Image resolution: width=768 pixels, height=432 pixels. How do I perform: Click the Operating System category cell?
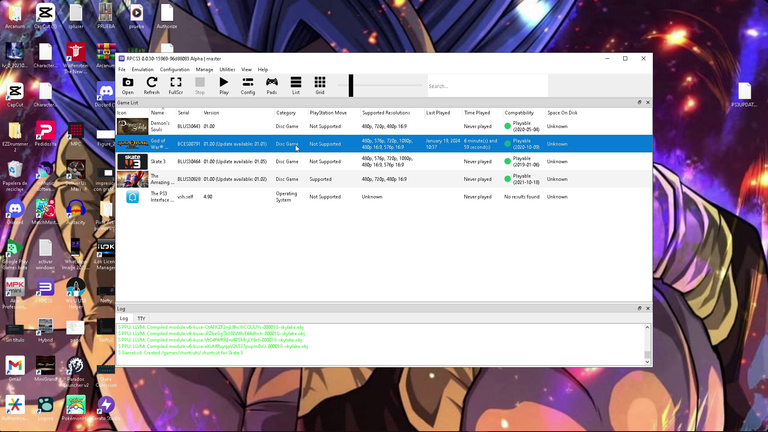(287, 197)
